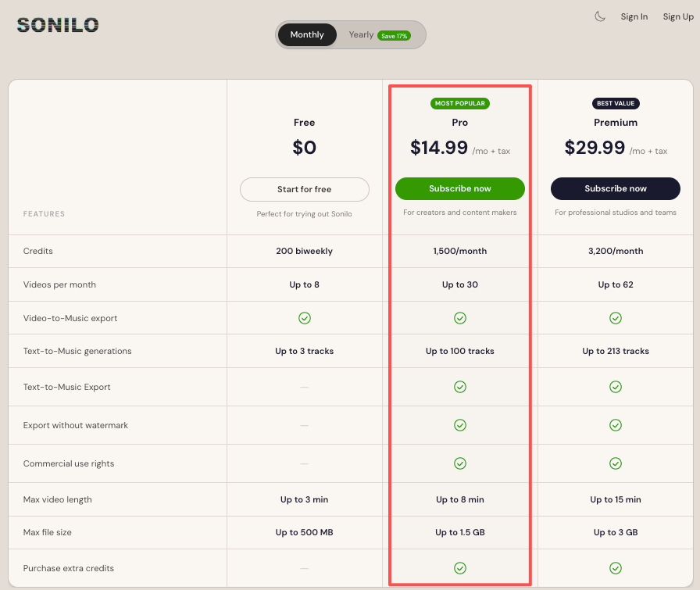Click the SONILO logo
Image resolution: width=700 pixels, height=590 pixels.
pos(57,24)
